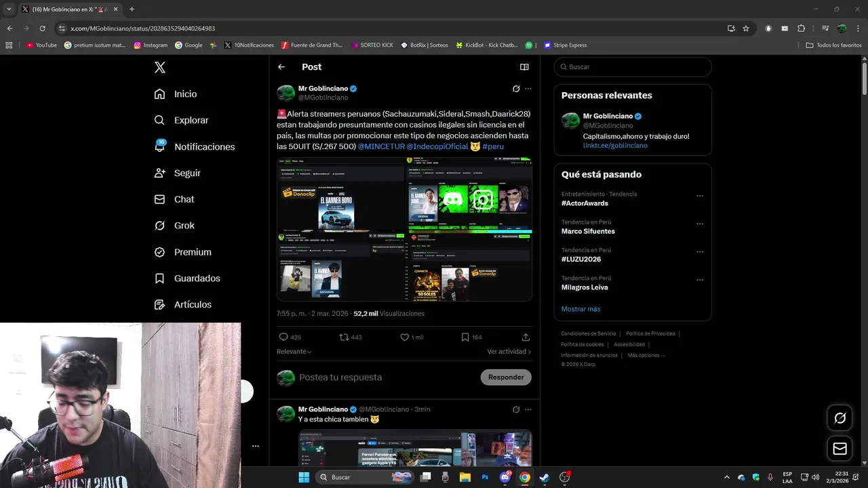Open Chrome extensions puzzle icon

pyautogui.click(x=801, y=28)
